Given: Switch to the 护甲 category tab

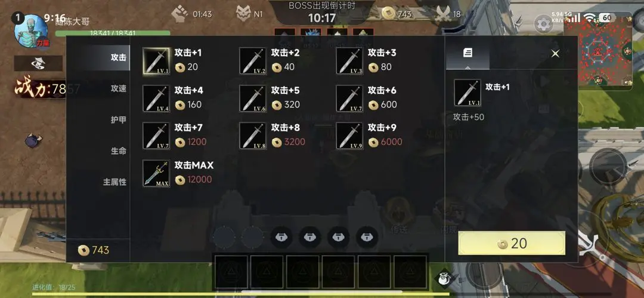Looking at the screenshot, I should point(118,120).
